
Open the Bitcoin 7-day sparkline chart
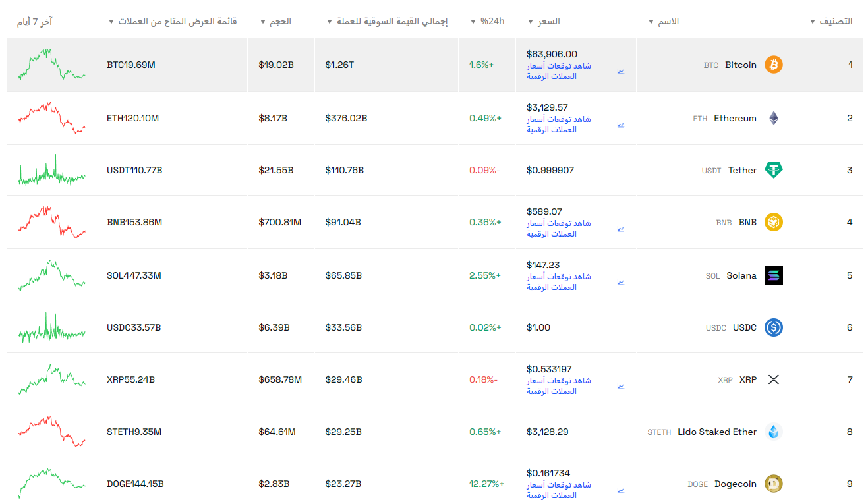click(x=51, y=65)
